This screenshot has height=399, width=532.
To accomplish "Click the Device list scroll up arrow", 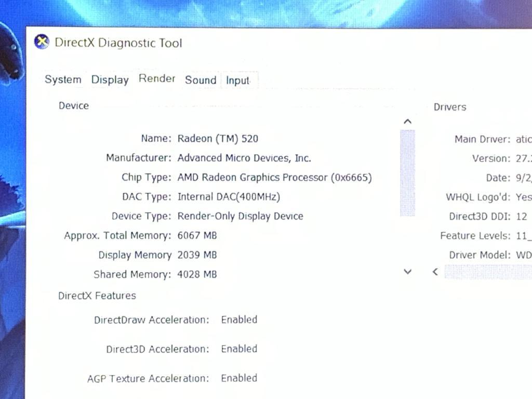I will click(408, 122).
